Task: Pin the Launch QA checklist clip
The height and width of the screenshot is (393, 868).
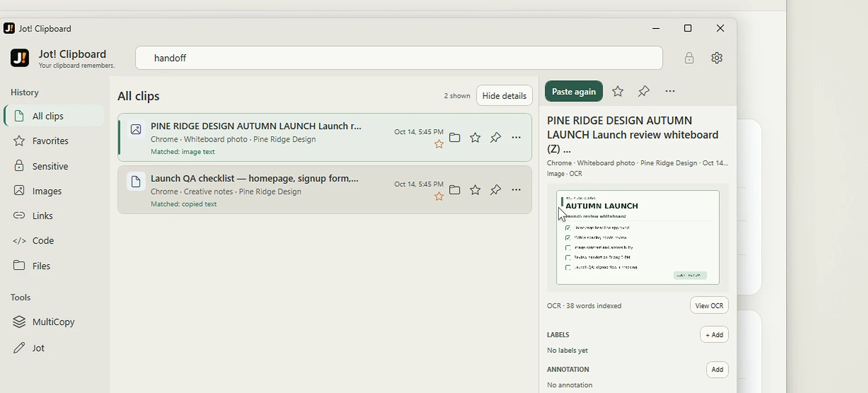Action: 496,190
